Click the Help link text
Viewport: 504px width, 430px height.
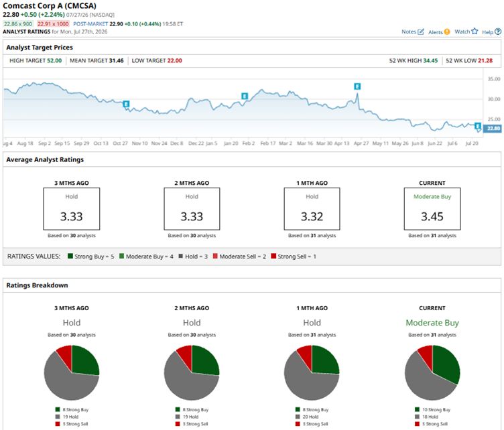click(488, 32)
